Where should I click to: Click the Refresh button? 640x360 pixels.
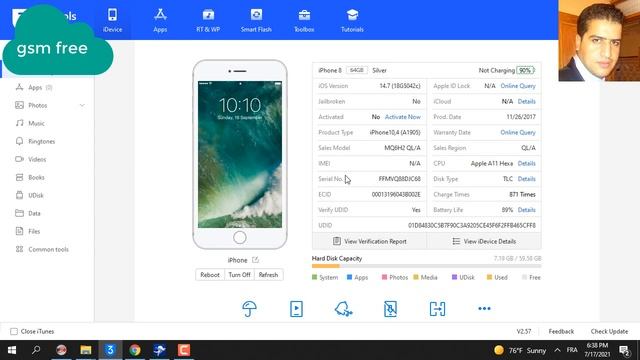(x=268, y=275)
